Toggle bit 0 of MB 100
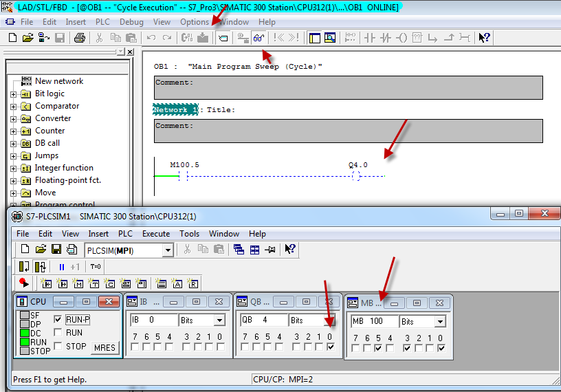Screen dimensions: 561x392 point(441,348)
